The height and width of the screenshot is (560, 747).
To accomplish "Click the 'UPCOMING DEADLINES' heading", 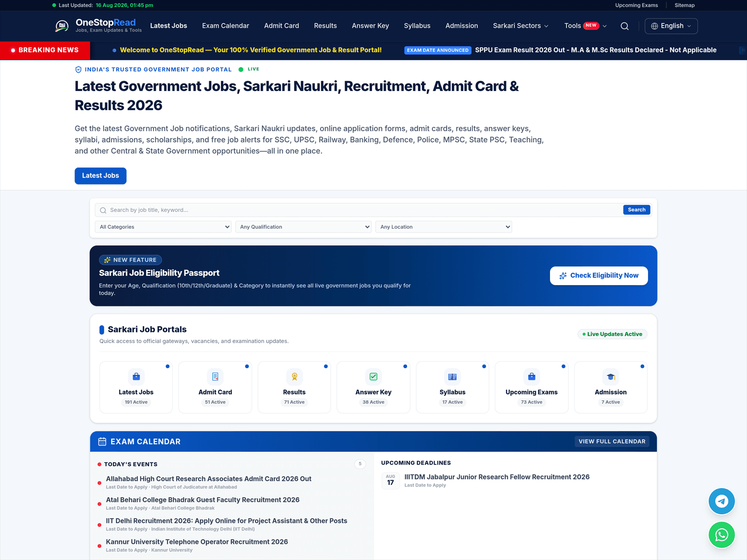I will (416, 463).
